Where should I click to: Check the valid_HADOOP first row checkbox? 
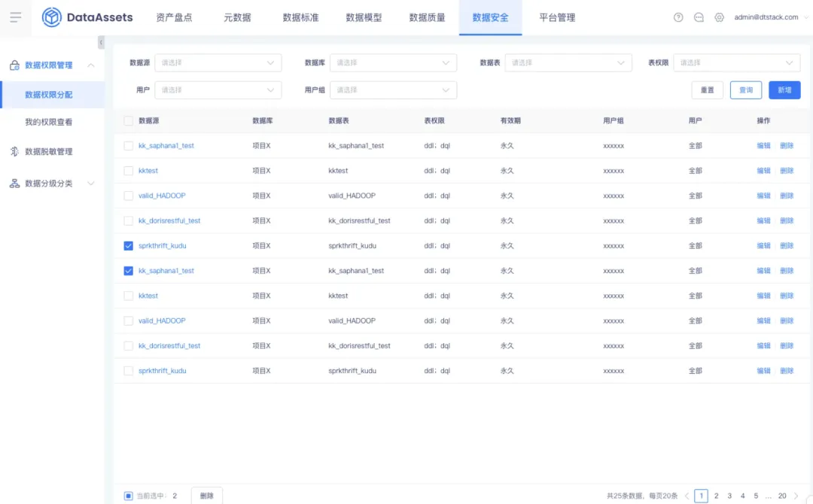128,196
